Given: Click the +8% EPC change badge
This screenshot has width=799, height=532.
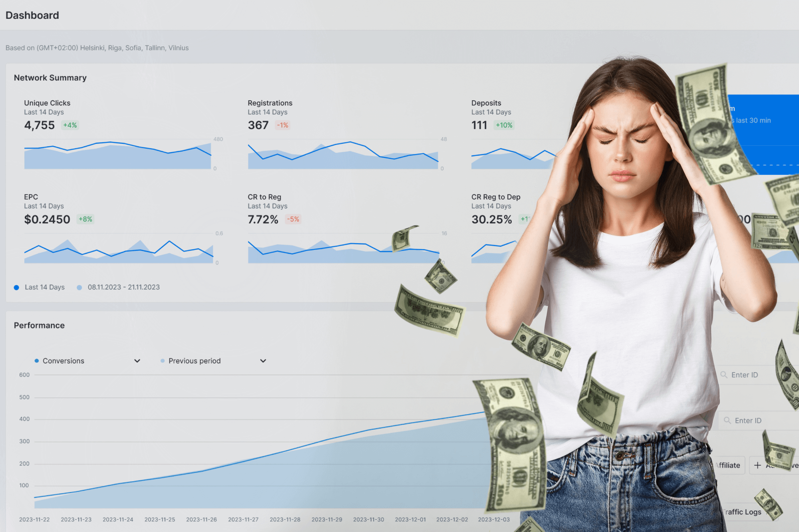Looking at the screenshot, I should [85, 219].
